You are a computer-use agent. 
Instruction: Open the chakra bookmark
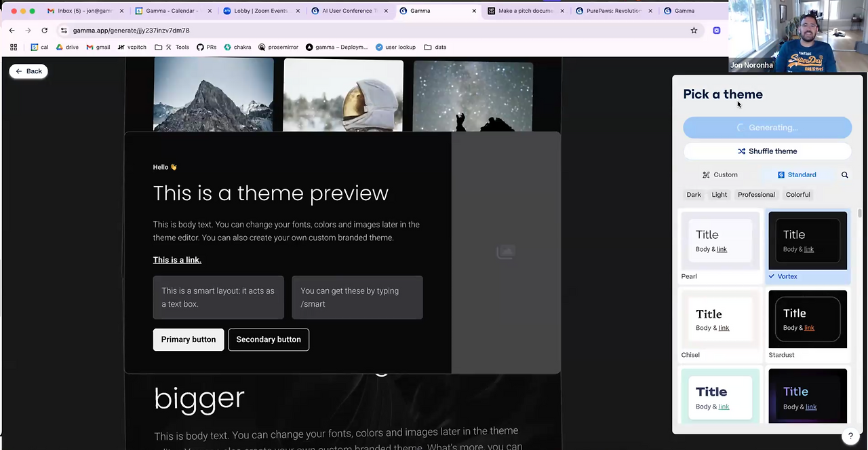tap(237, 48)
